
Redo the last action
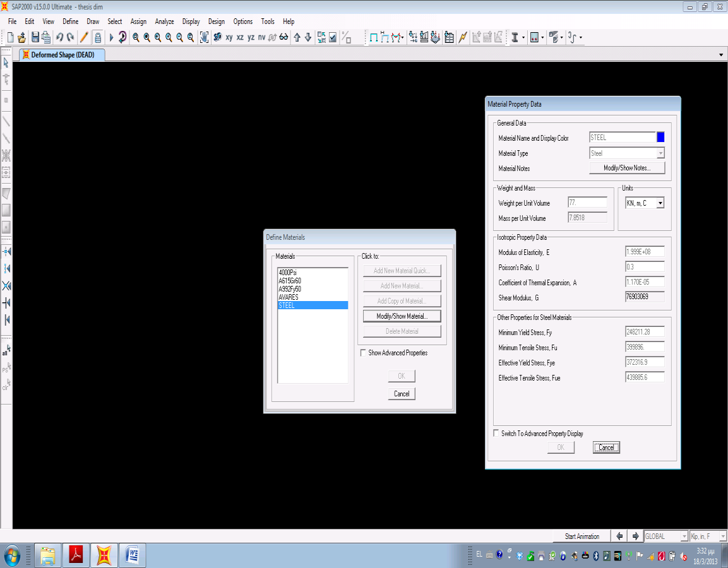[x=71, y=38]
